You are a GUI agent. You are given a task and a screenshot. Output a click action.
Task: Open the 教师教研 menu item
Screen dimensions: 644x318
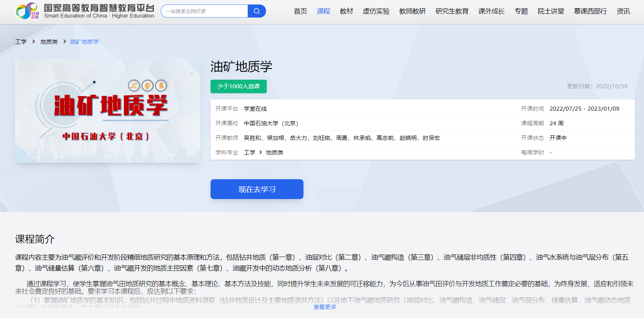pyautogui.click(x=412, y=11)
